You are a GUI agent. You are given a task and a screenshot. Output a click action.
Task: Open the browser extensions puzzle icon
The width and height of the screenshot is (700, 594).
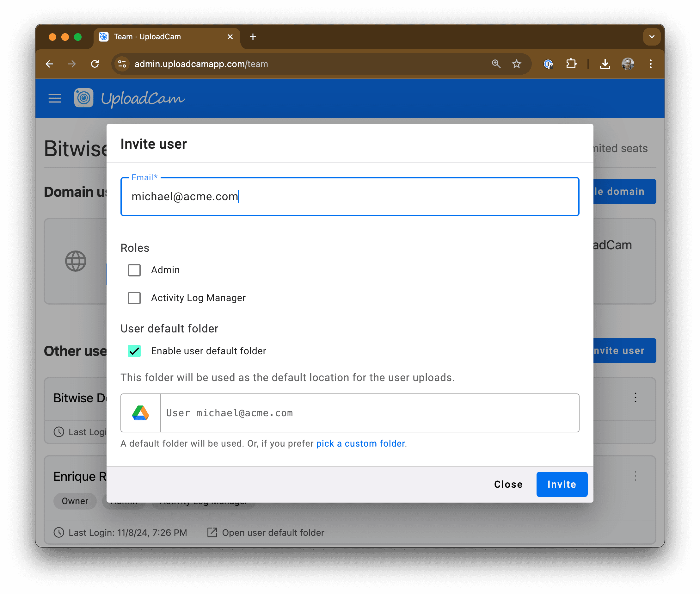(x=571, y=64)
